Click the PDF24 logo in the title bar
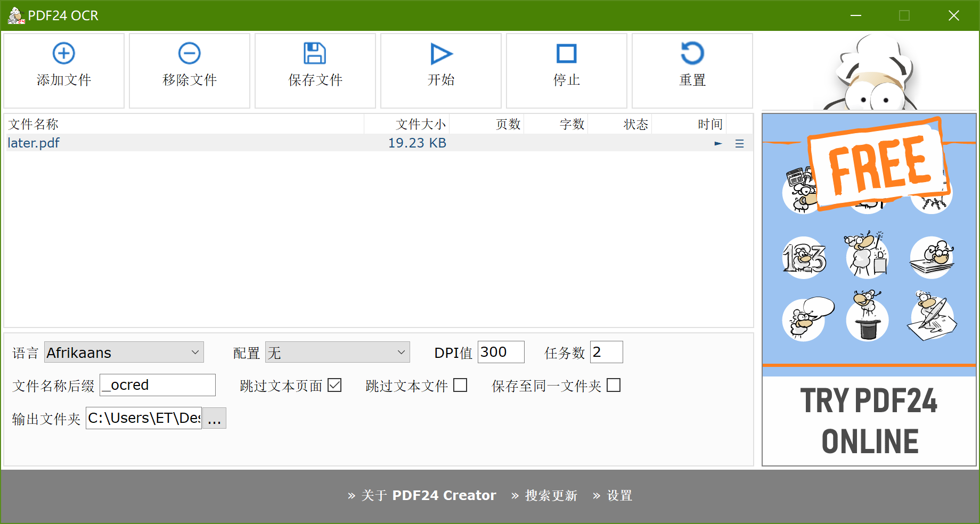The height and width of the screenshot is (524, 980). [16, 15]
